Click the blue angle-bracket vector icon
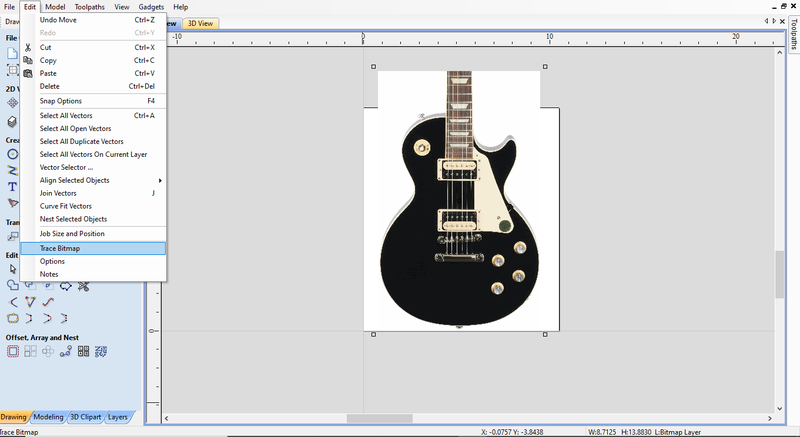800x437 pixels. tap(13, 302)
